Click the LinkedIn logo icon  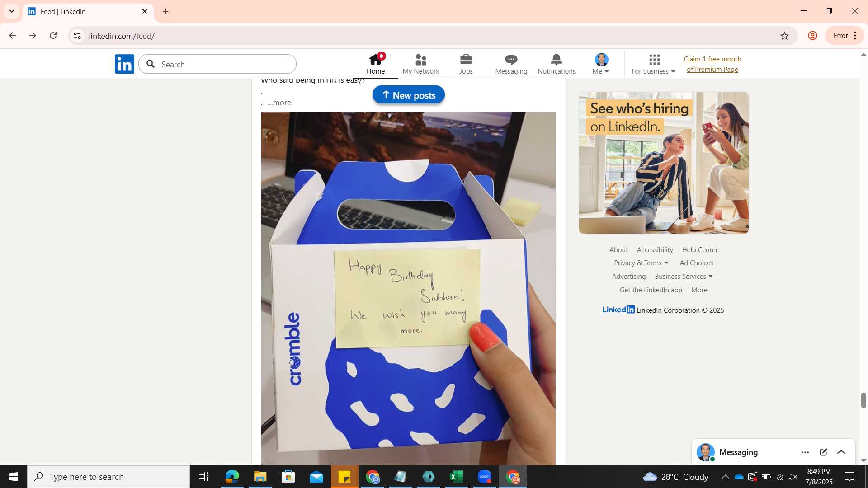coord(124,64)
